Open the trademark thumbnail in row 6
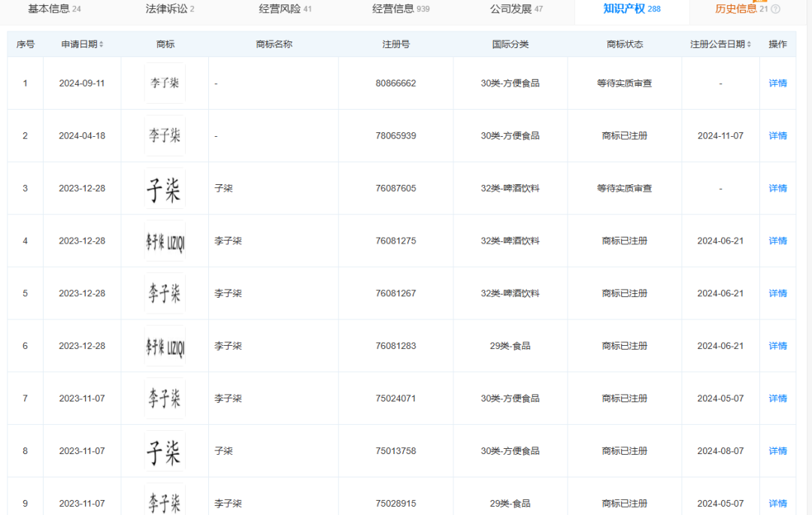This screenshot has width=812, height=515. (165, 347)
